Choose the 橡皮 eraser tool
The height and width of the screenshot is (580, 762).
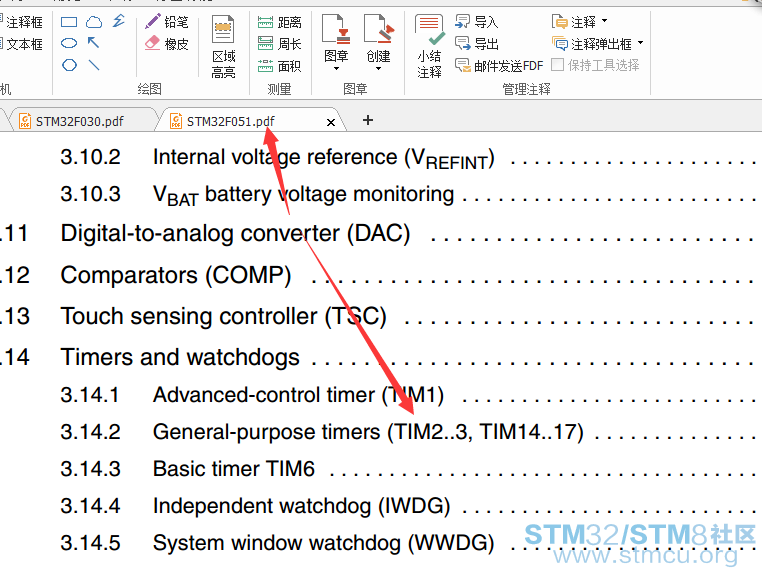pos(167,44)
